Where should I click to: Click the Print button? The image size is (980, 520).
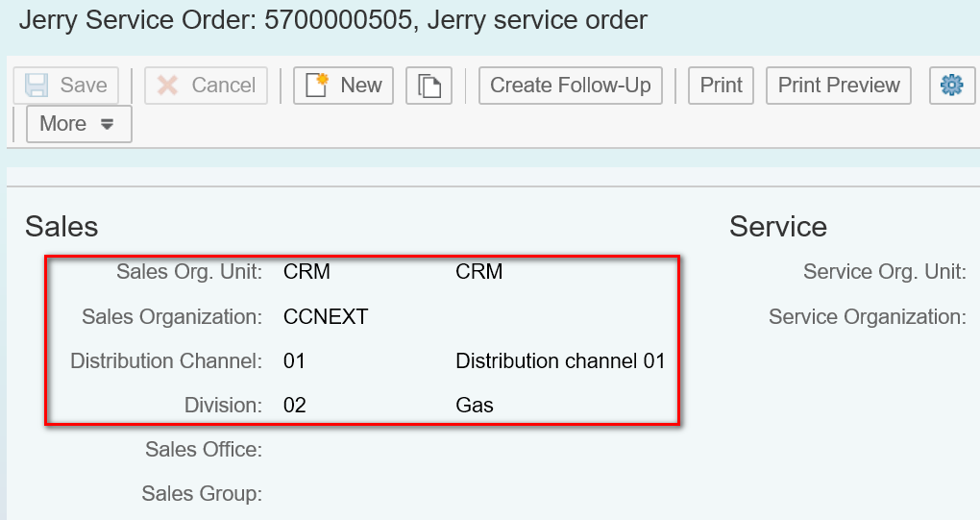pyautogui.click(x=721, y=86)
